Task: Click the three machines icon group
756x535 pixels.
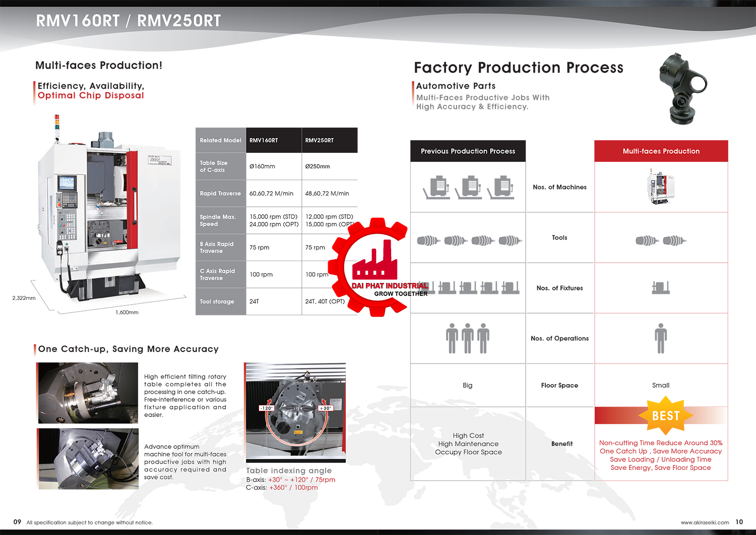Action: click(x=468, y=188)
